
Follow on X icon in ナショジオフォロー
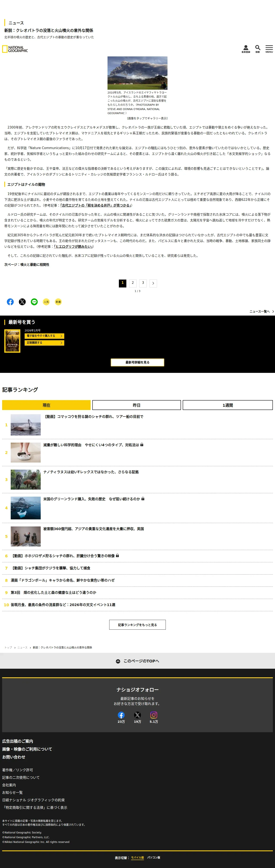[x=137, y=715]
